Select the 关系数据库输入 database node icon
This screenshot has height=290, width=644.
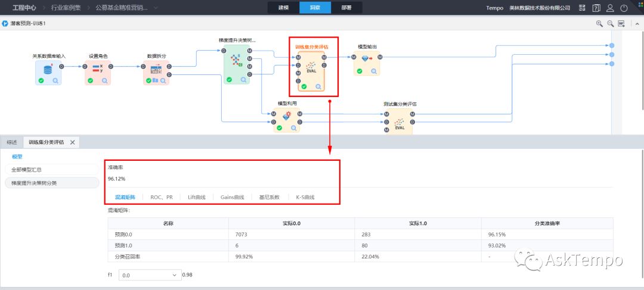pos(48,68)
